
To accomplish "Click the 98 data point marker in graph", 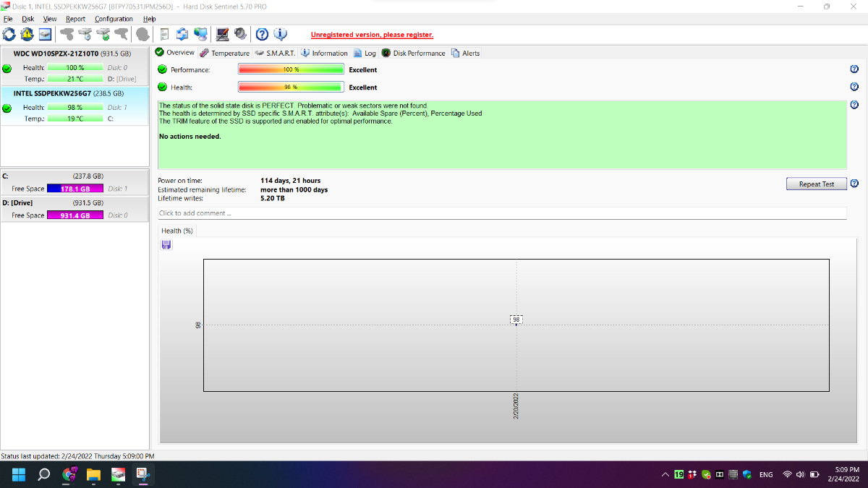I will 516,319.
